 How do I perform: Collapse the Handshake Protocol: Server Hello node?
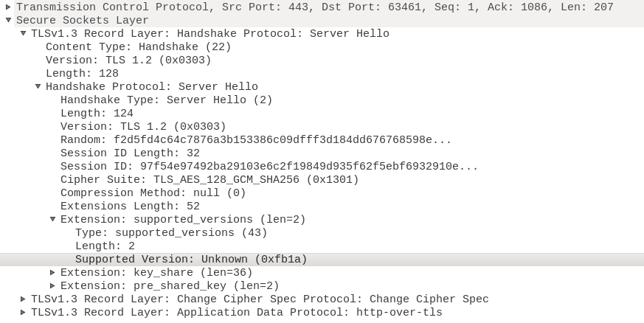[38, 86]
